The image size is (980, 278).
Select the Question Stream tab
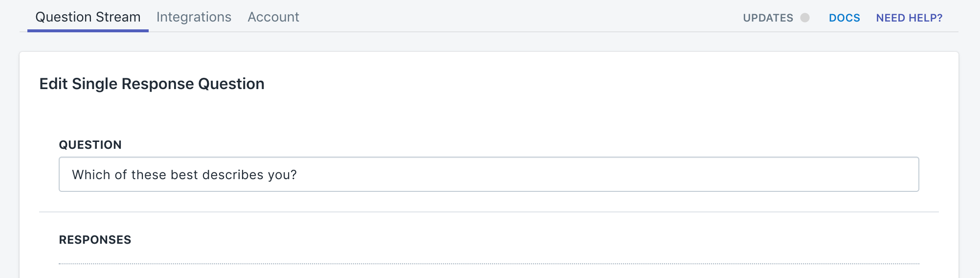point(88,17)
